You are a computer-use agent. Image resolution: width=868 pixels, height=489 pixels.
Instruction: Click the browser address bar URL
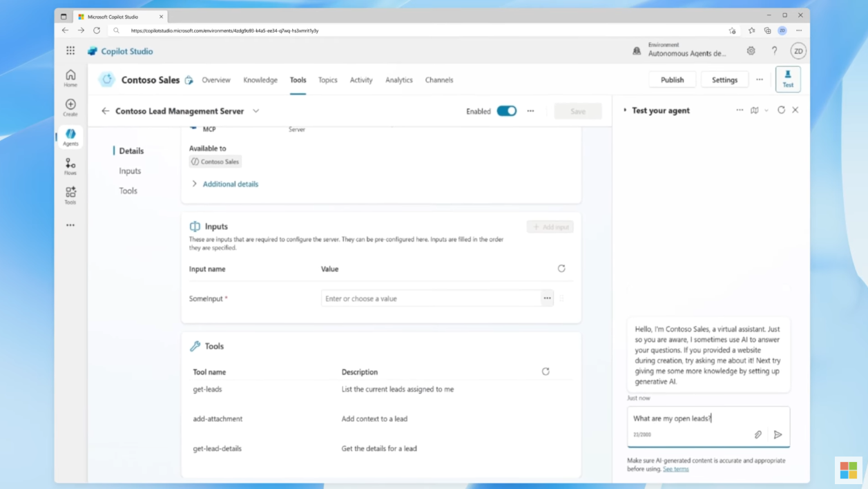click(224, 30)
